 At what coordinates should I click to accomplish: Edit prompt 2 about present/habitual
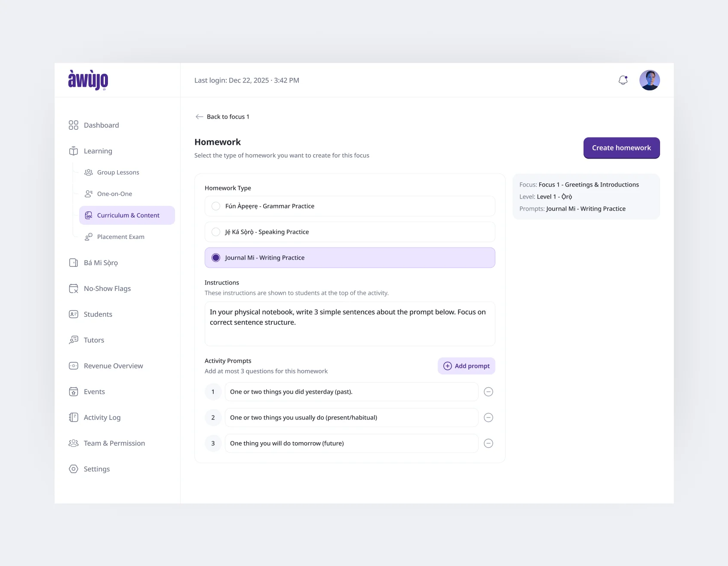click(352, 417)
